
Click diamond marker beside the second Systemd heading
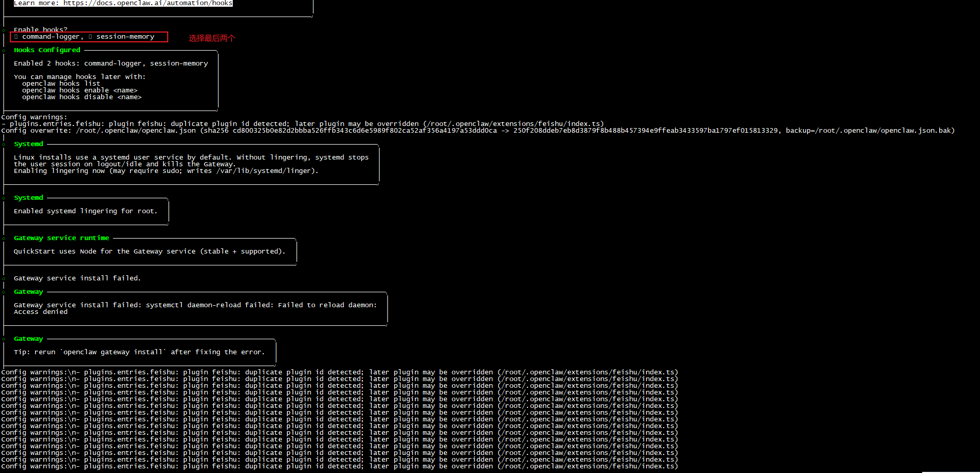[x=4, y=198]
